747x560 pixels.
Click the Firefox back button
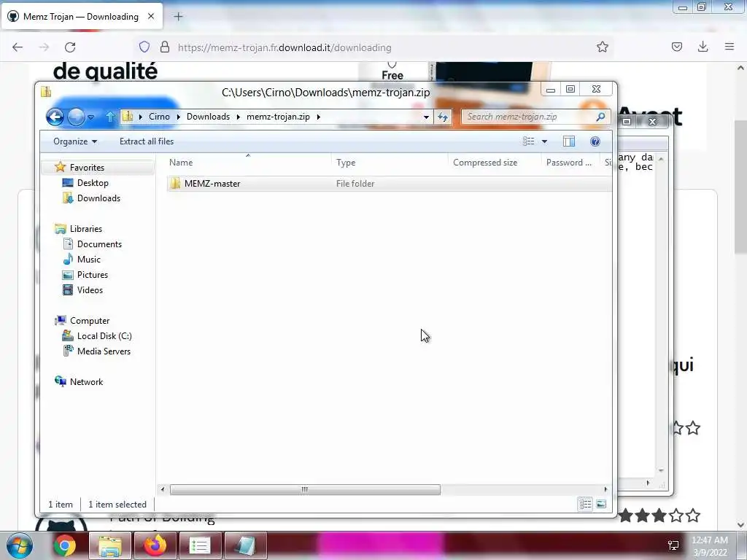18,47
